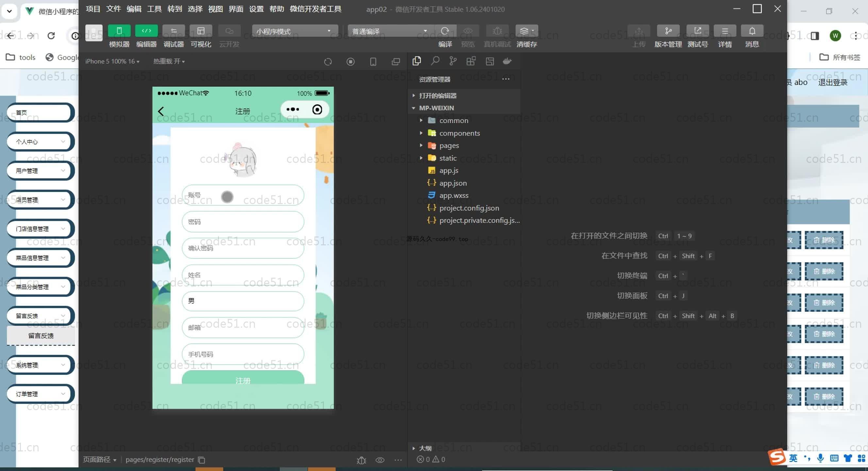The width and height of the screenshot is (868, 471).
Task: Open the 视图 menu
Action: pyautogui.click(x=216, y=9)
